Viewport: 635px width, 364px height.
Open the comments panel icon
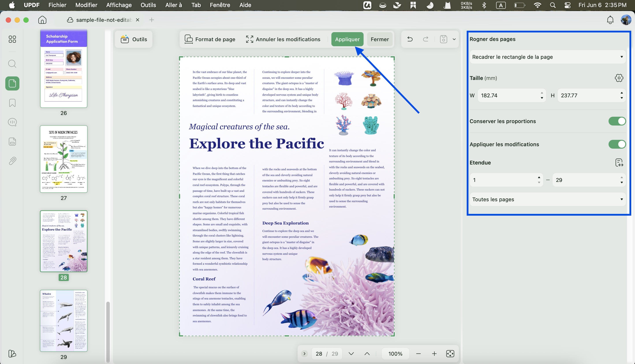pos(12,122)
